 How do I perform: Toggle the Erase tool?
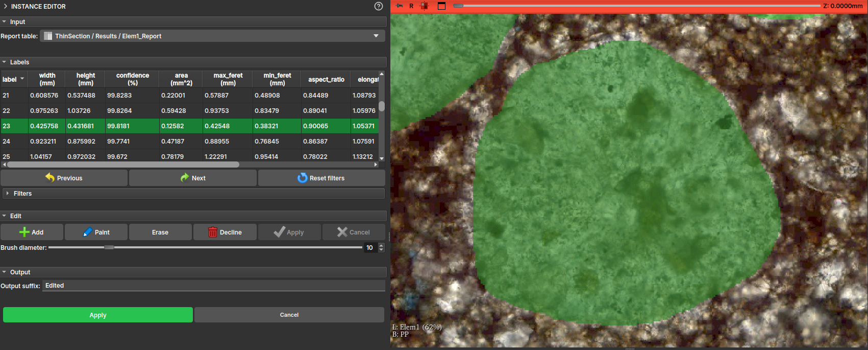pyautogui.click(x=160, y=232)
